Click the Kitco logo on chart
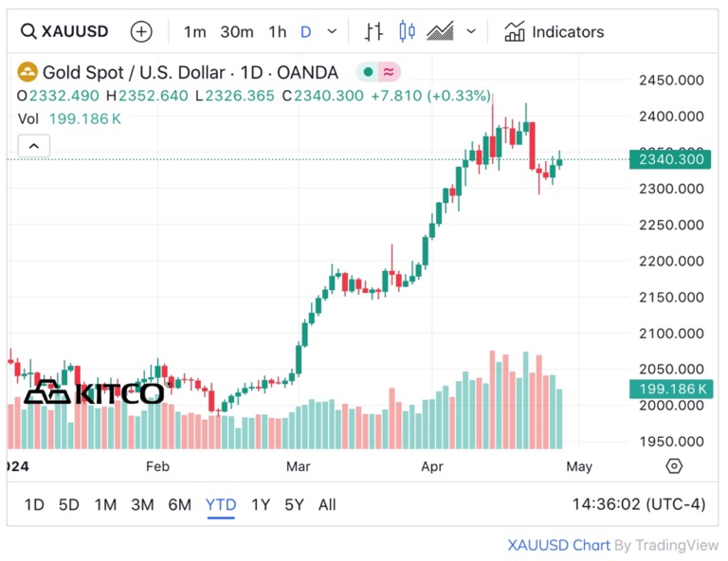728x561 pixels. click(x=93, y=392)
